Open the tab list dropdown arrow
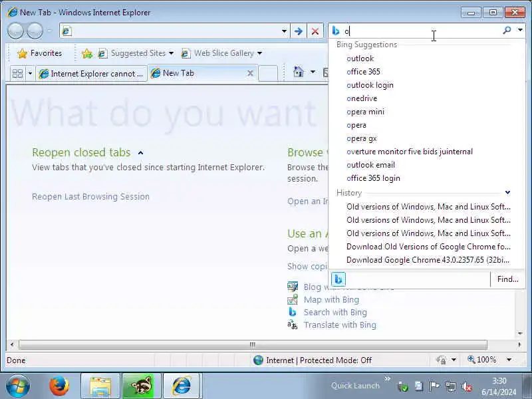Screen dimensions: 532x399 coord(30,73)
